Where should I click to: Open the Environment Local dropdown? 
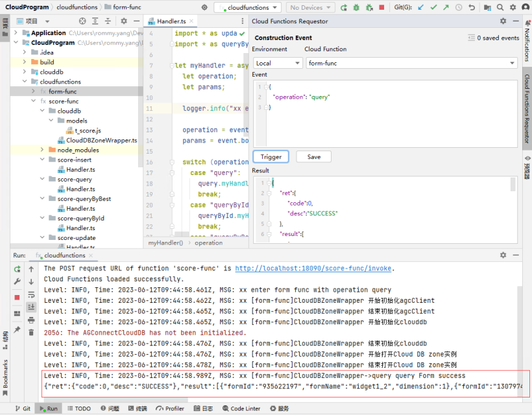click(x=278, y=63)
